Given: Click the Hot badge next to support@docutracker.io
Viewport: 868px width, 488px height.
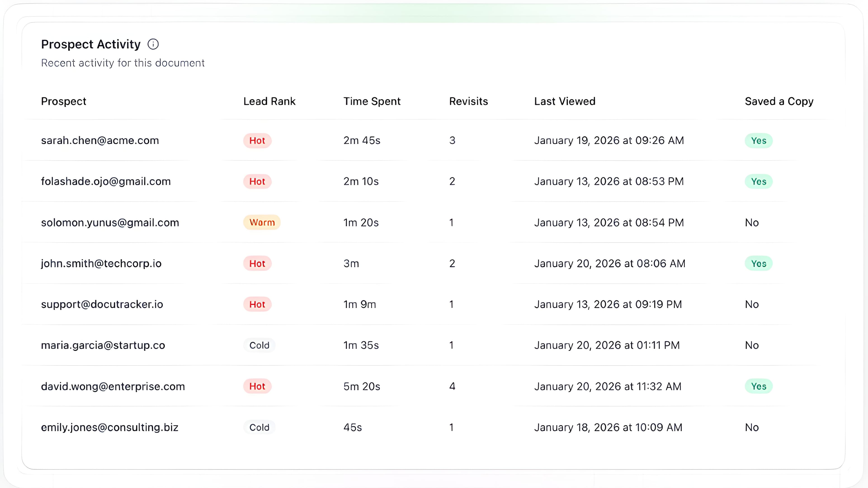Looking at the screenshot, I should 257,304.
